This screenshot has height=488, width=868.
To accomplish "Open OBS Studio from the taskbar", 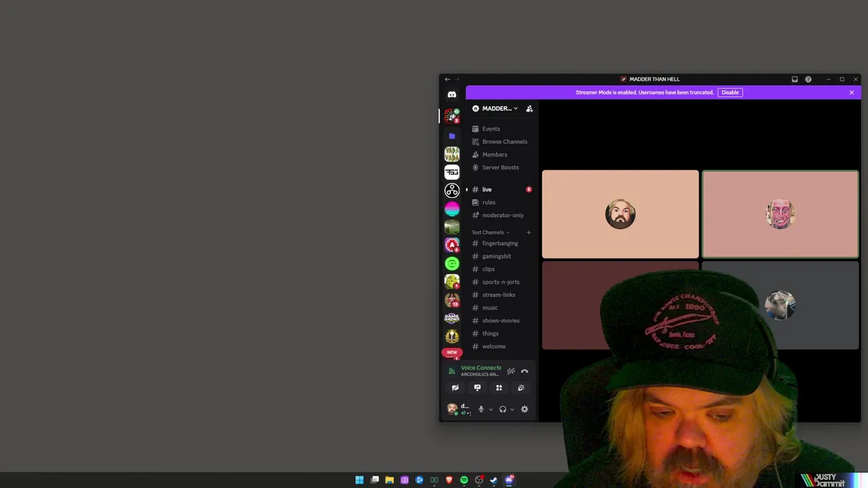I will [x=479, y=480].
